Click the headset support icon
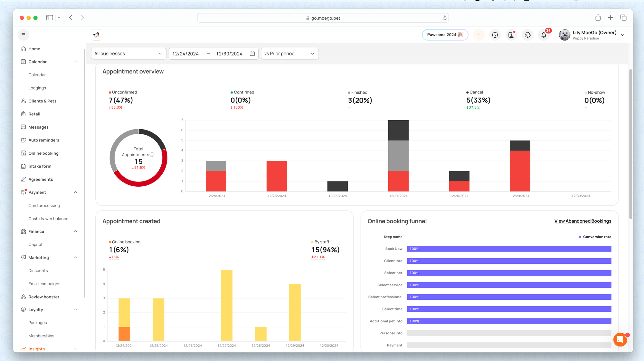This screenshot has height=361, width=644. point(527,35)
